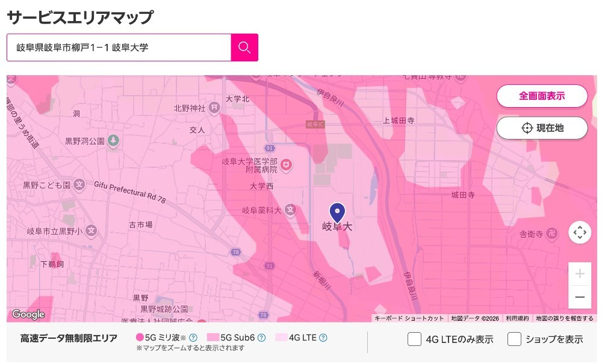Click route 91 shield near 大学北
The image size is (602, 364).
(270, 148)
